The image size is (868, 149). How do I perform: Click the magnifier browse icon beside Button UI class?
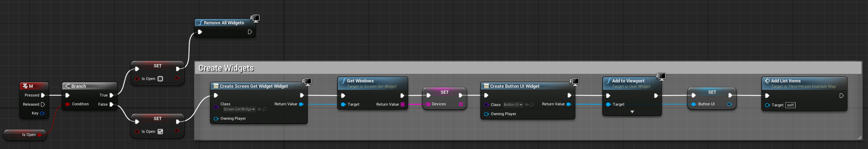coord(532,105)
